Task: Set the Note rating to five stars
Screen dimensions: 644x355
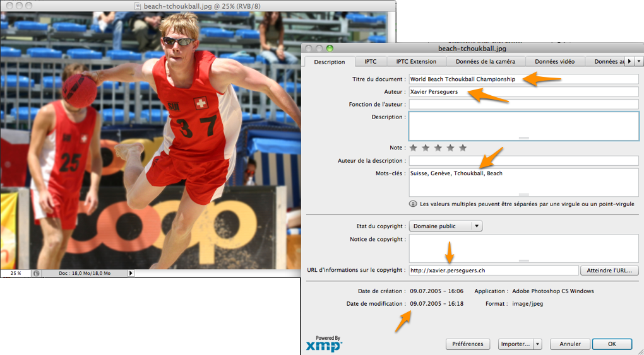Action: click(x=463, y=148)
